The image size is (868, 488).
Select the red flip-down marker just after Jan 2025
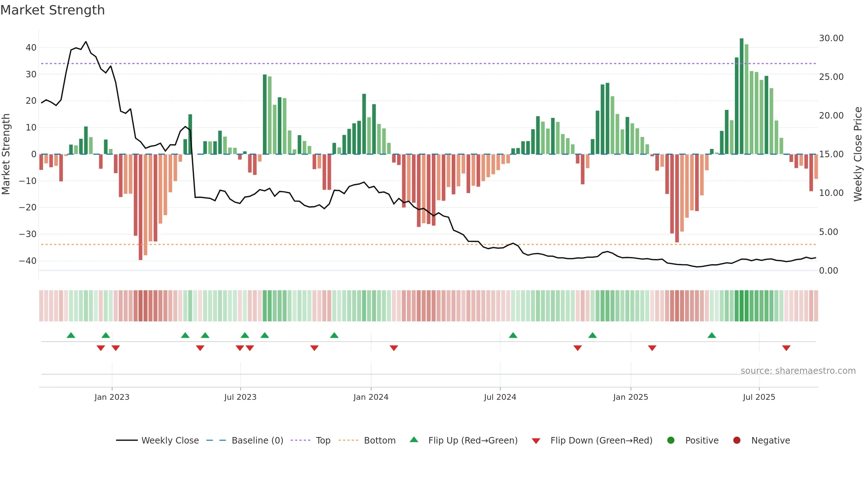click(652, 348)
